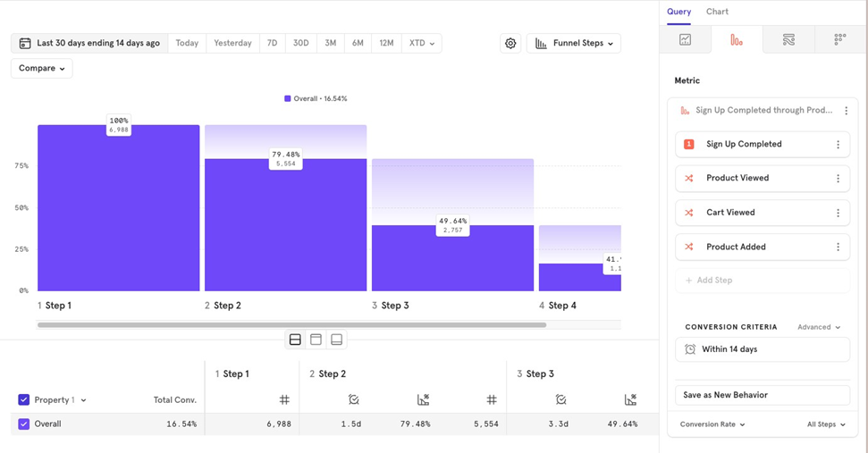Click Save as New Behavior
Image resolution: width=868 pixels, height=453 pixels.
pos(762,395)
